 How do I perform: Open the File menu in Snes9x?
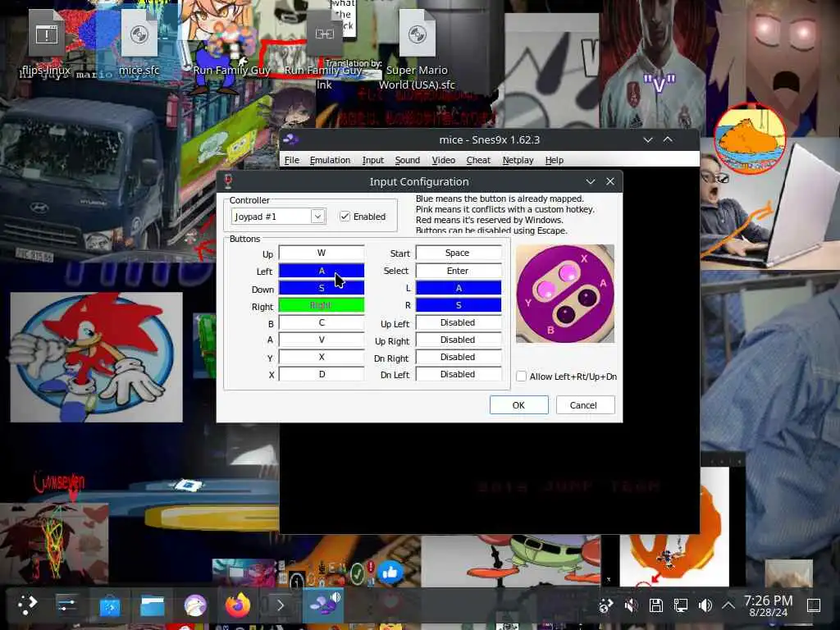pos(291,160)
